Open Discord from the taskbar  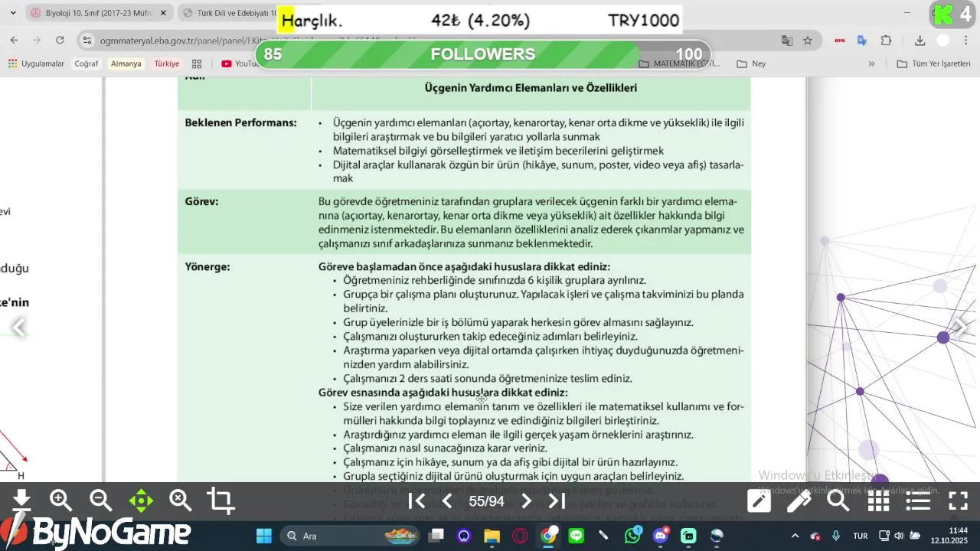[661, 536]
